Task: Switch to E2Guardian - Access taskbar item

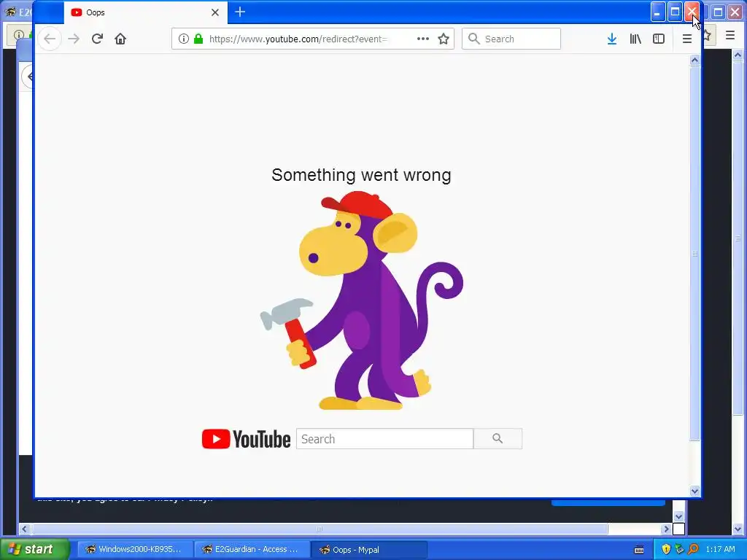Action: [252, 550]
